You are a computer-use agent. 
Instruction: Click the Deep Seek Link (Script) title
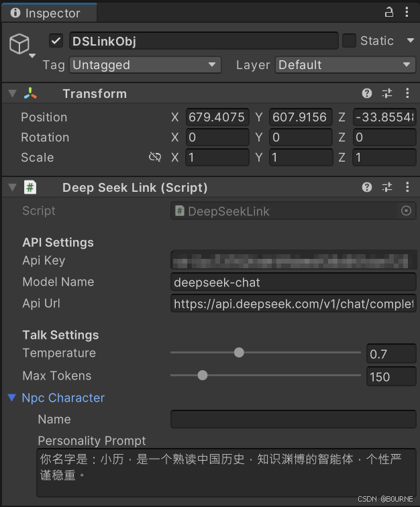pyautogui.click(x=135, y=188)
